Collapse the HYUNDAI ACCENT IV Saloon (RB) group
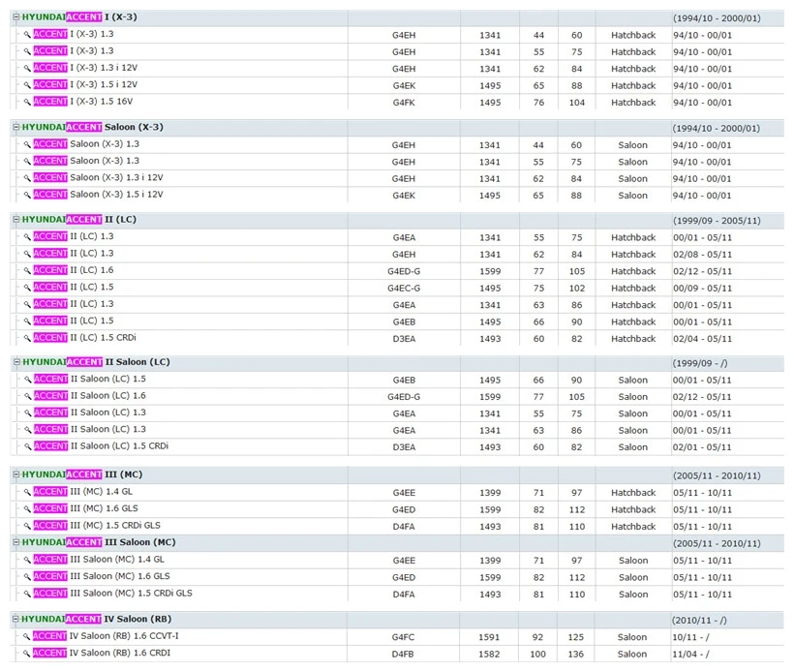Screen dimensions: 794x672 point(15,620)
